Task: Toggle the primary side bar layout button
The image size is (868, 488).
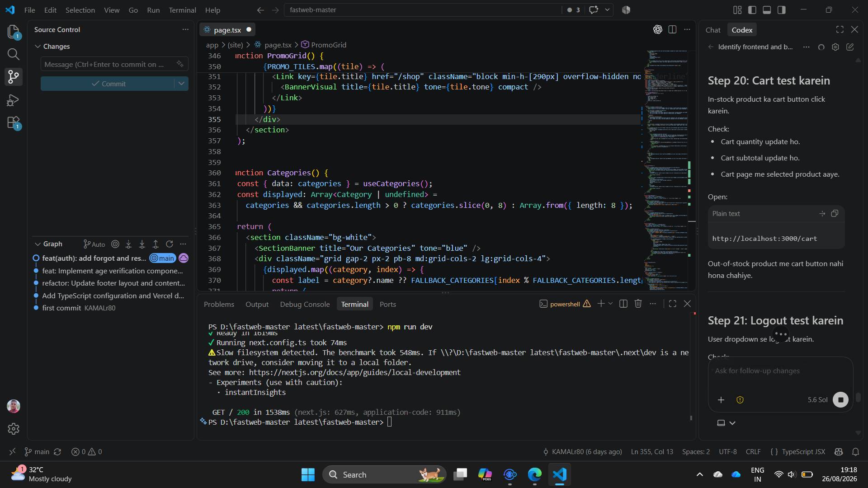Action: tap(752, 10)
